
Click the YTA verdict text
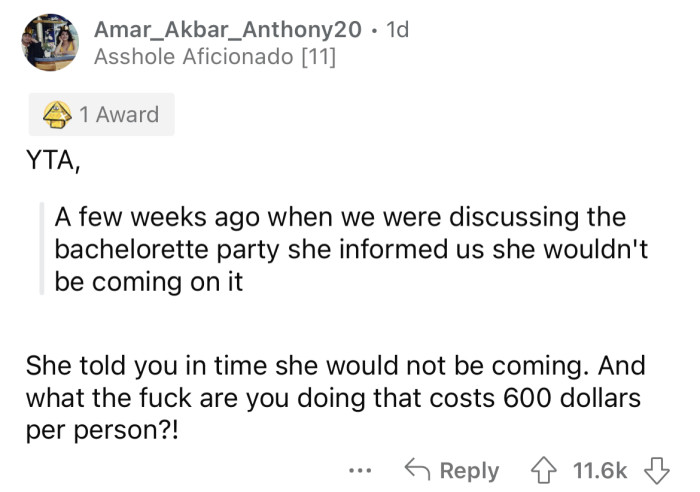52,164
